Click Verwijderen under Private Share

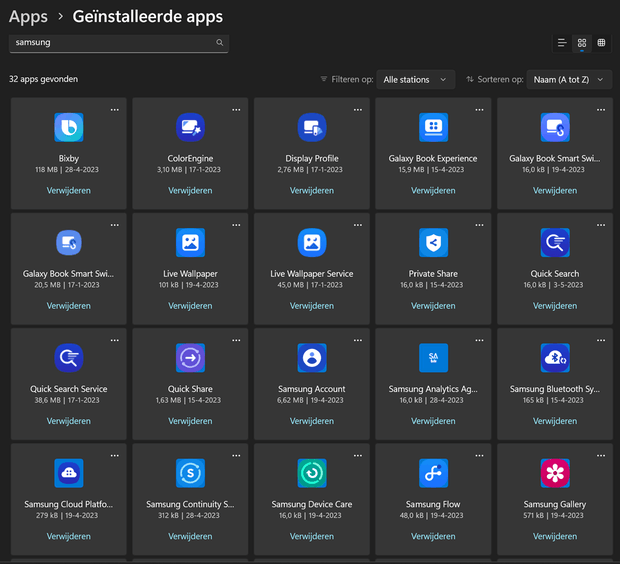[x=433, y=306]
